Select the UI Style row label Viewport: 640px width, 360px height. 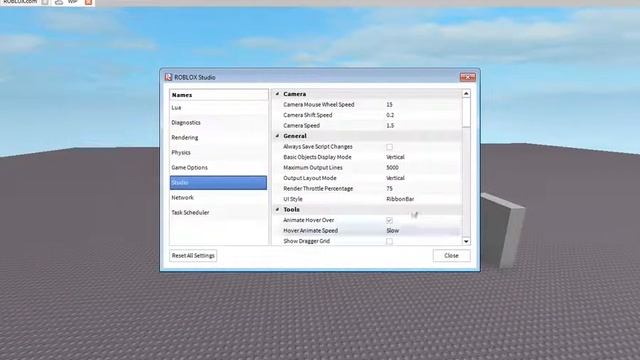(x=293, y=199)
